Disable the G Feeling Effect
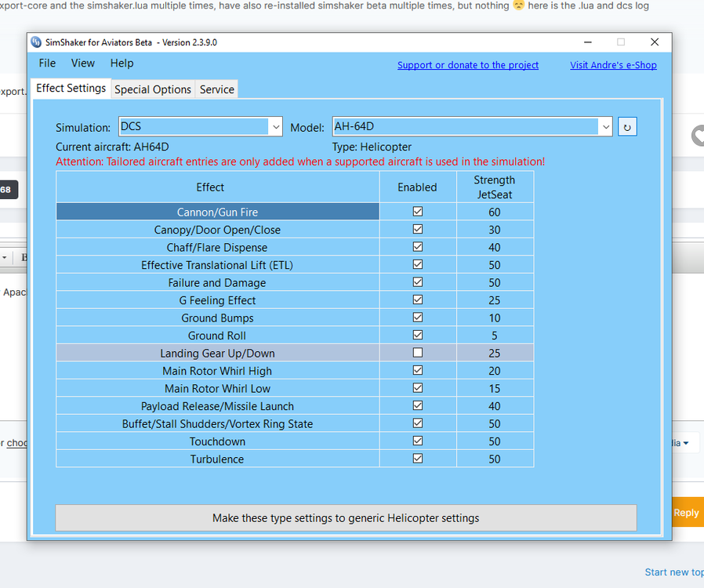 417,299
